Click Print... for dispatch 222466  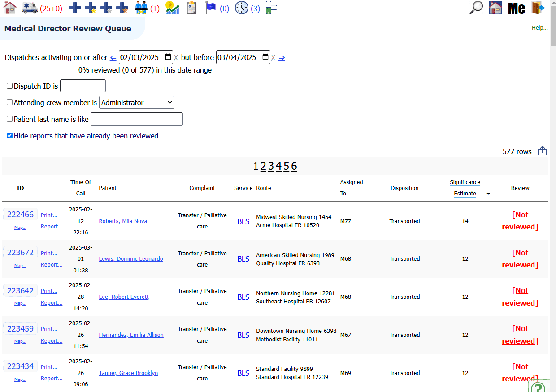point(49,215)
